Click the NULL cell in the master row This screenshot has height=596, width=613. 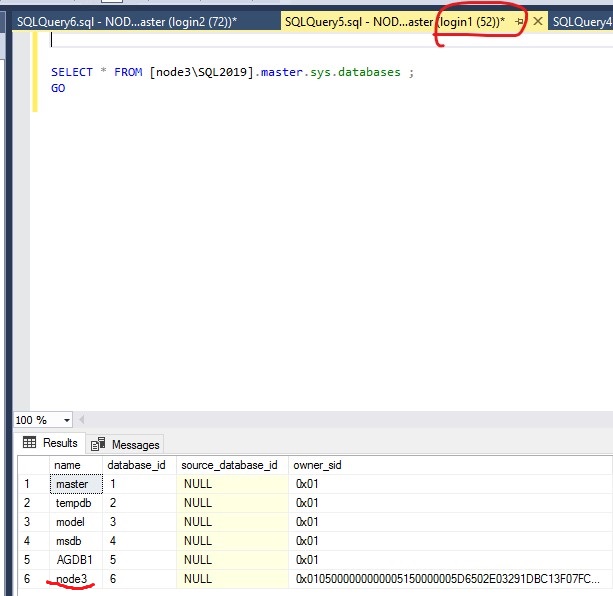coord(232,484)
